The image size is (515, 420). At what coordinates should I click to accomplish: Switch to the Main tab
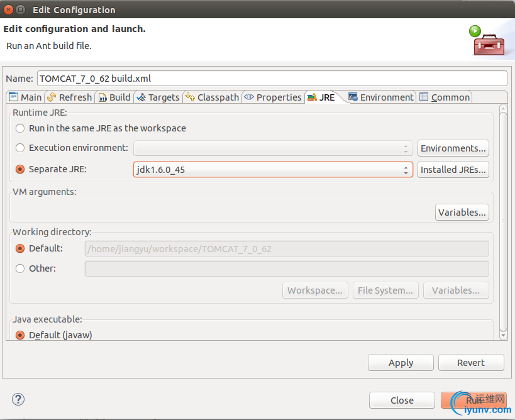coord(26,97)
